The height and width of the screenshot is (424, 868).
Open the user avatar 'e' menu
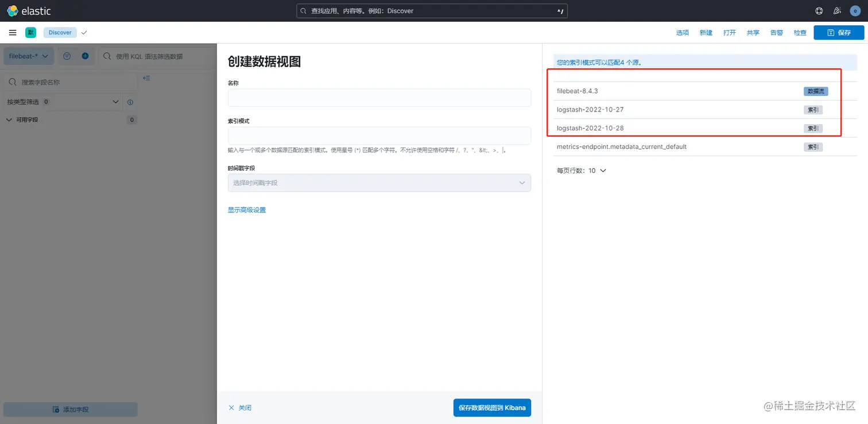coord(855,11)
